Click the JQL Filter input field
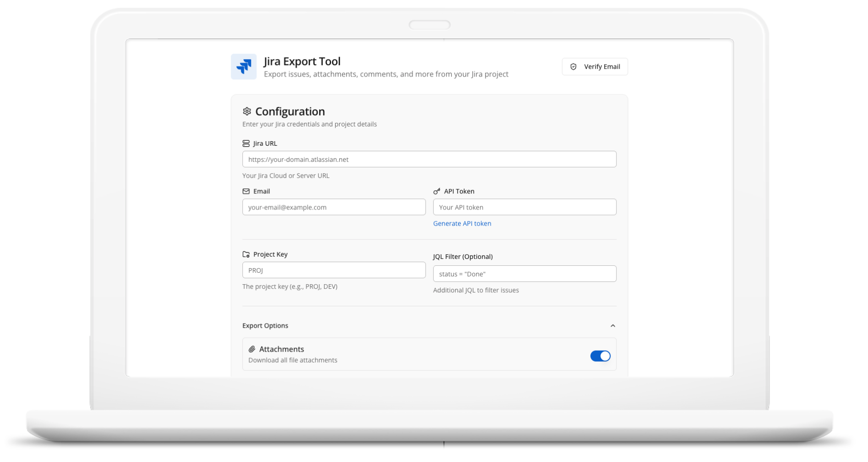Screen dimensions: 868x462 [x=524, y=273]
